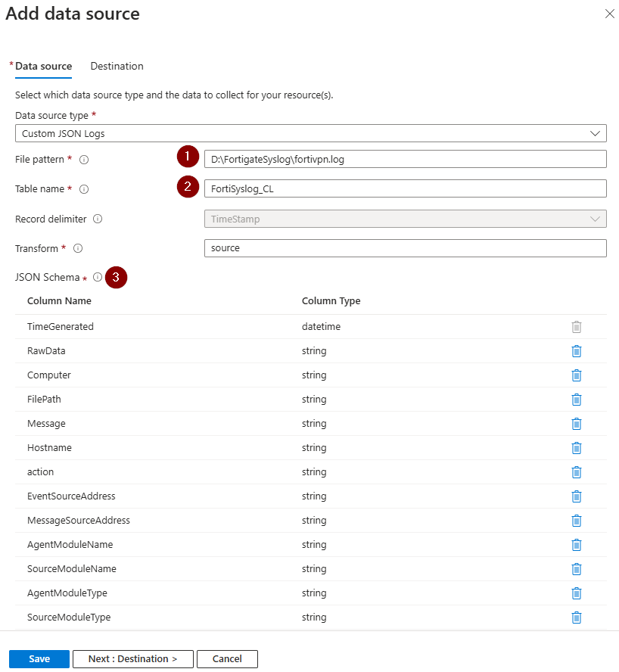This screenshot has width=619, height=672.
Task: Show info tooltip for Table name
Action: 84,189
